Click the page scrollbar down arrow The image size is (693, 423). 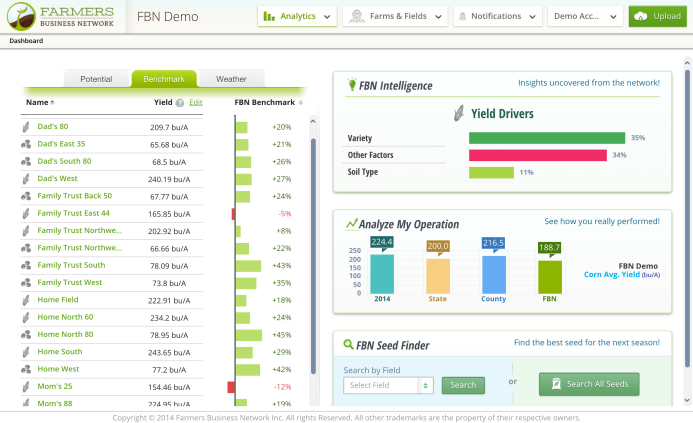[x=687, y=400]
